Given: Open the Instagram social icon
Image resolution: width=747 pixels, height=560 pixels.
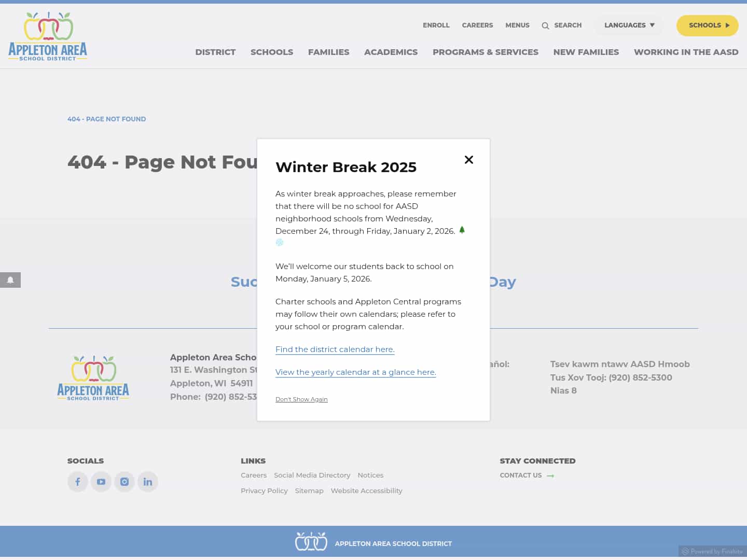Looking at the screenshot, I should pyautogui.click(x=124, y=481).
